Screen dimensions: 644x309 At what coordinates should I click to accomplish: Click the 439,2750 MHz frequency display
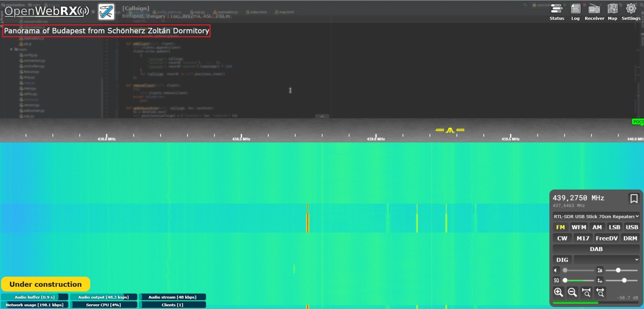(578, 198)
